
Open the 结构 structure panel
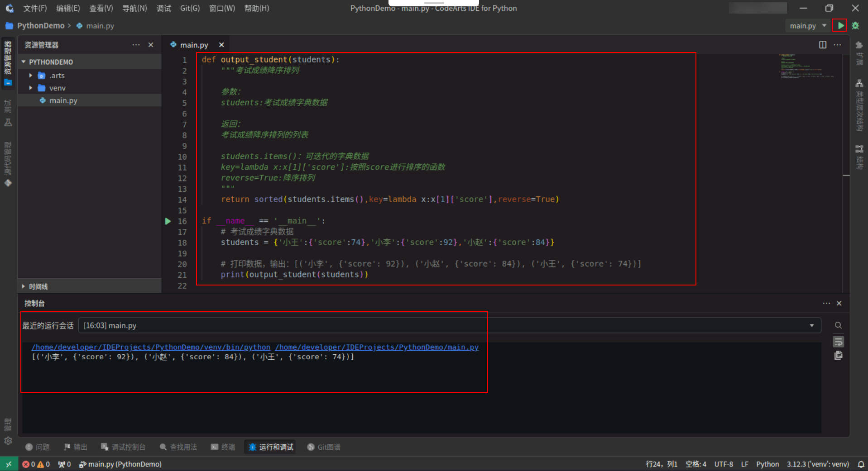click(859, 157)
